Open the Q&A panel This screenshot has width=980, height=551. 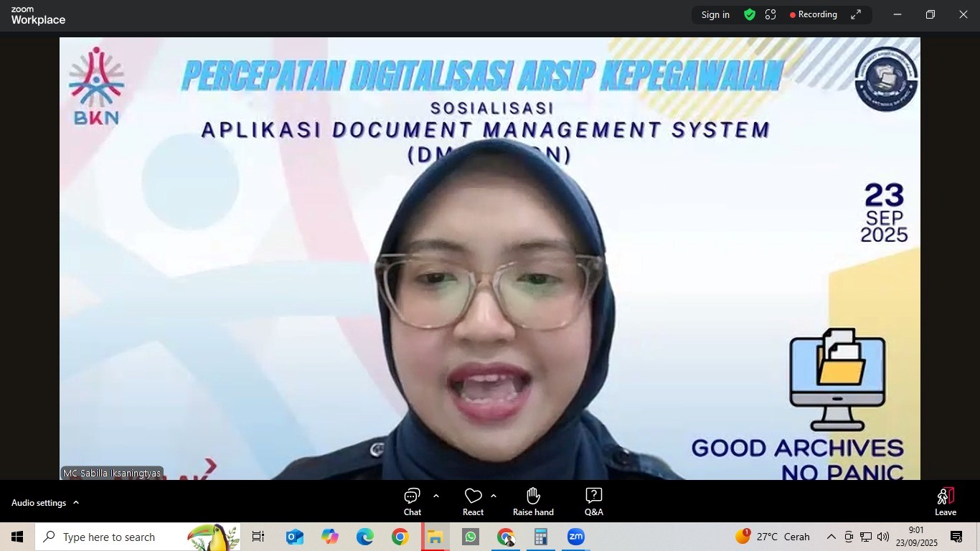(x=593, y=501)
